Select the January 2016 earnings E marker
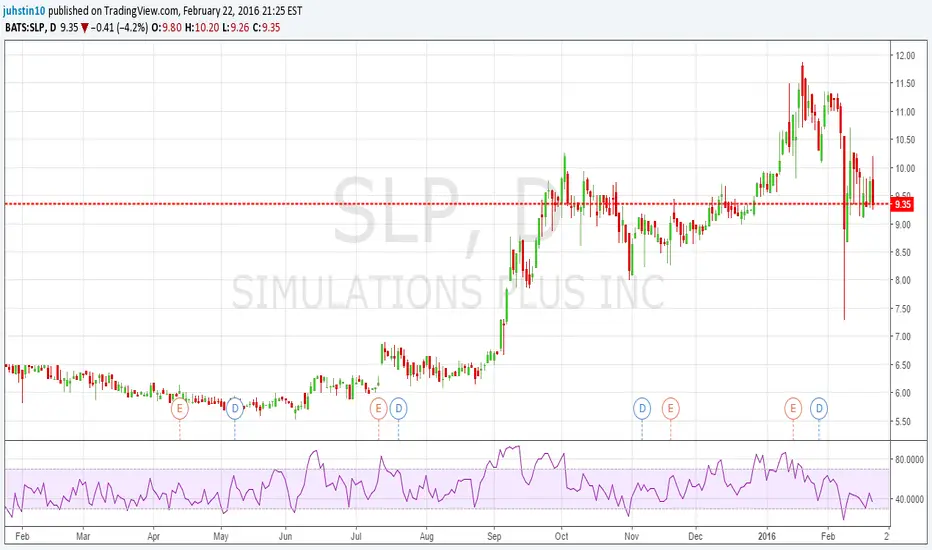The width and height of the screenshot is (932, 550). click(x=793, y=408)
